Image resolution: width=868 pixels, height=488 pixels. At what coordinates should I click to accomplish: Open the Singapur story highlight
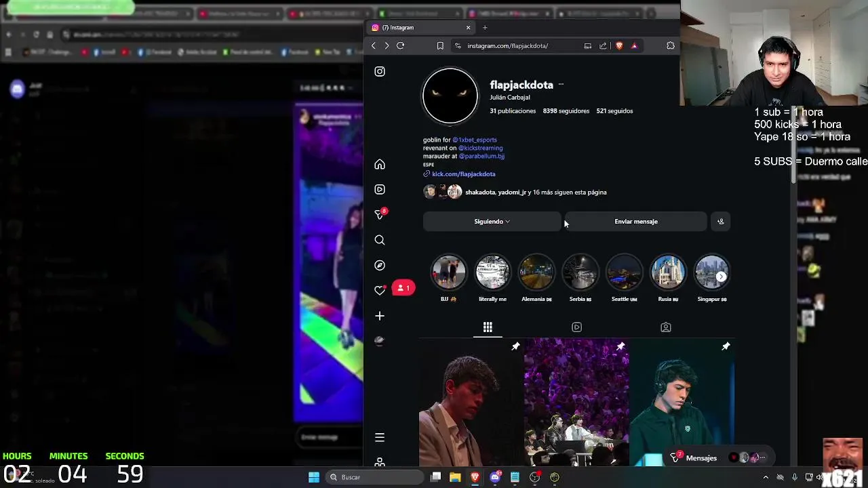(x=711, y=272)
